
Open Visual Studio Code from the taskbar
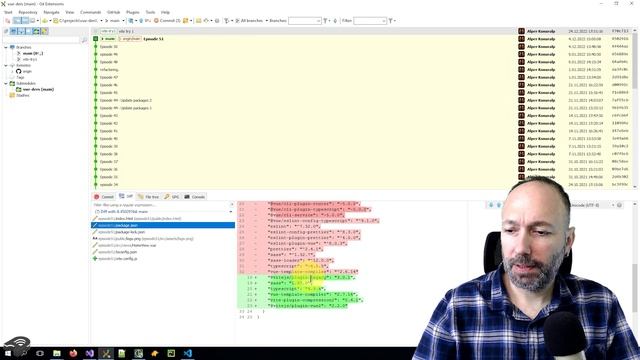[188, 353]
